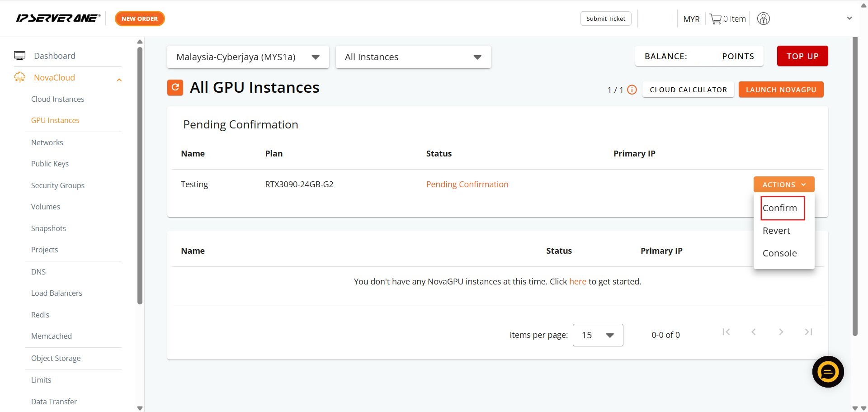Screen dimensions: 868x412
Task: Open the items per page dropdown
Action: tap(598, 335)
